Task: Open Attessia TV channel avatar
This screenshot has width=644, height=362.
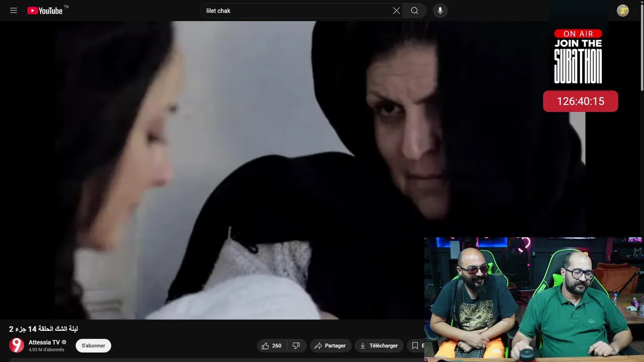Action: pyautogui.click(x=17, y=345)
